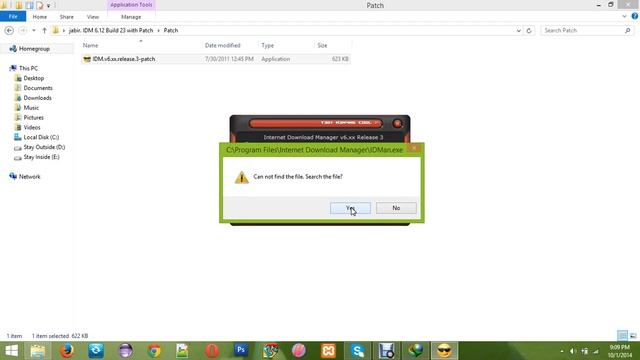Open floppy disk app on taskbar
The image size is (640, 360).
tap(386, 351)
